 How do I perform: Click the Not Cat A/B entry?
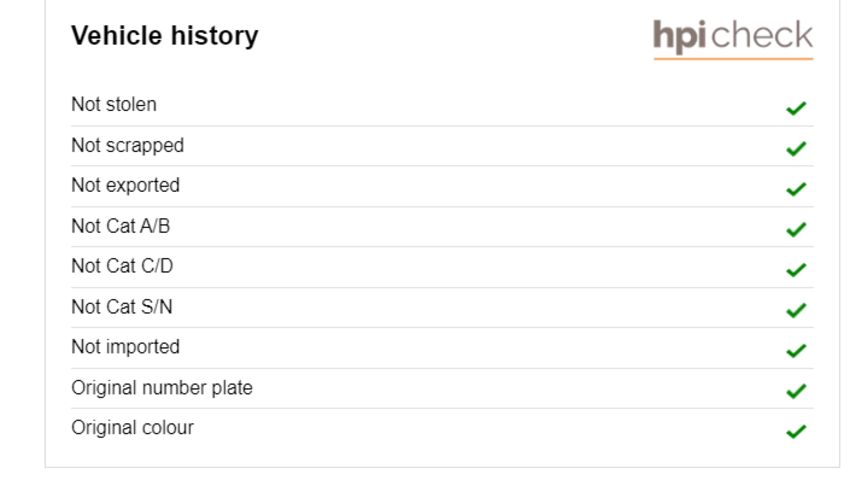120,226
